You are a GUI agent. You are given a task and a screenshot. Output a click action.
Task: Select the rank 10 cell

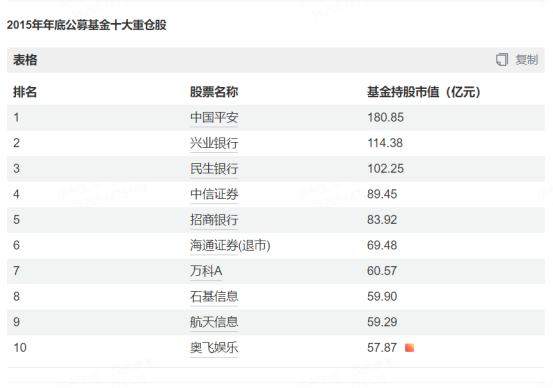pyautogui.click(x=20, y=348)
